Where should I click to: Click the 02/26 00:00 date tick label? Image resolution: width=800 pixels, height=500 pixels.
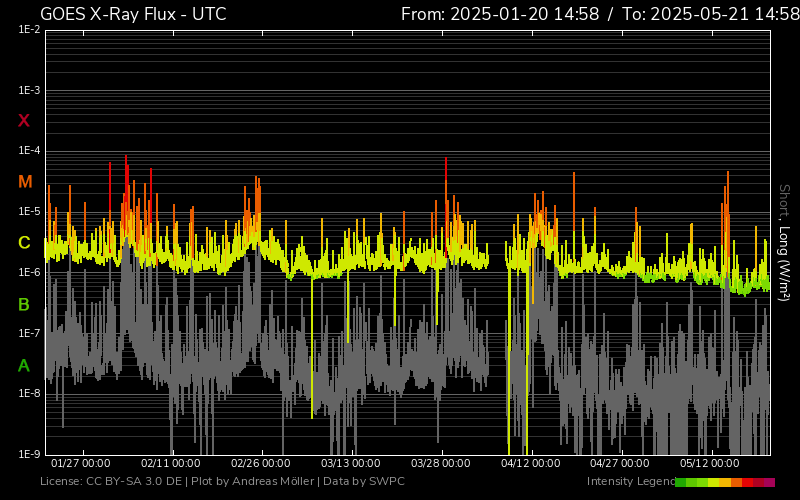[260, 463]
